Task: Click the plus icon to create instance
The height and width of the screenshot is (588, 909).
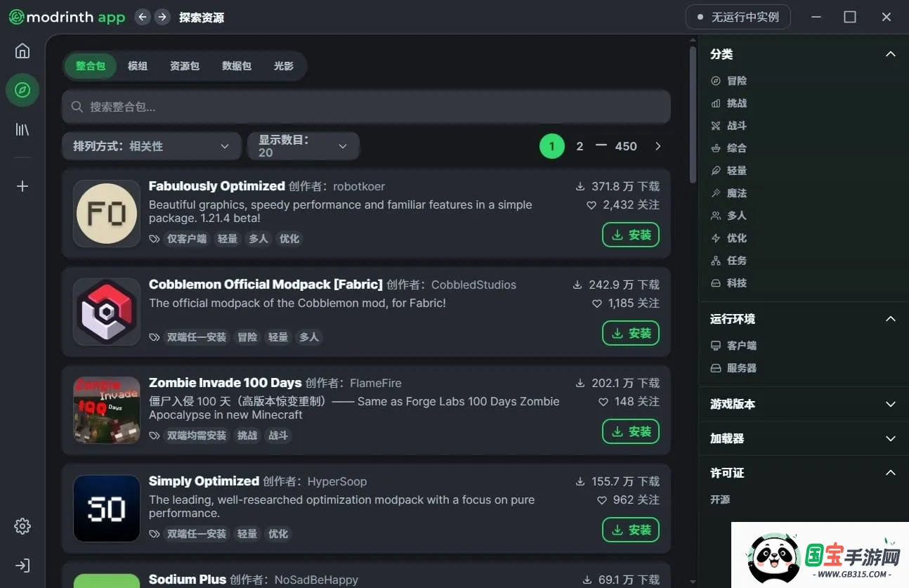Action: tap(22, 186)
